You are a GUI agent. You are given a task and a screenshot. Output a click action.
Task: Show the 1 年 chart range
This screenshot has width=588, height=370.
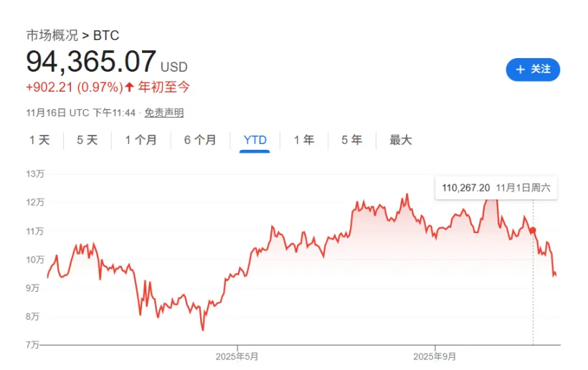coord(304,140)
